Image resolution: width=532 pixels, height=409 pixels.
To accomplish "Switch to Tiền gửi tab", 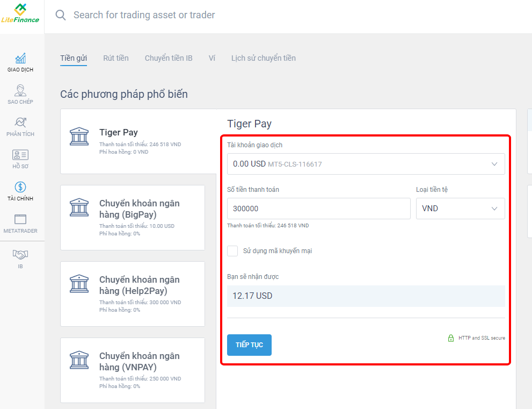I will tap(74, 58).
